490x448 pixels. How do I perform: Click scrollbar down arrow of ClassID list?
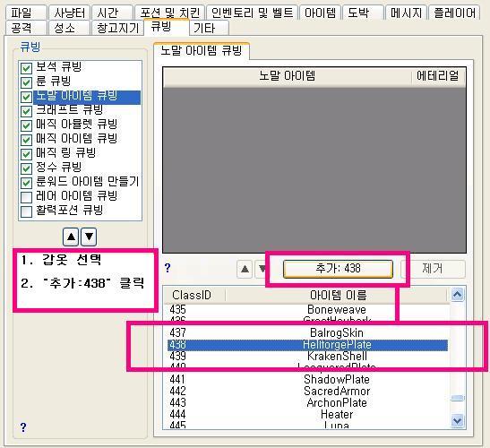[458, 421]
